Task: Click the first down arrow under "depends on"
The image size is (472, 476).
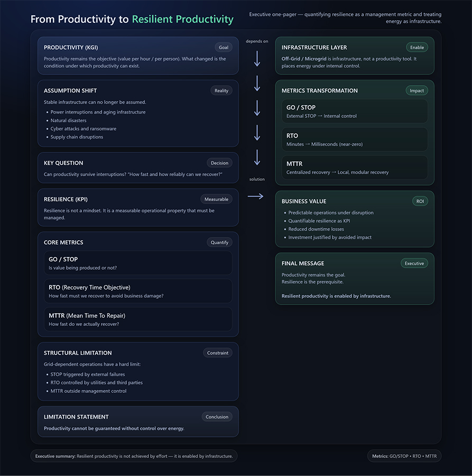Action: [x=257, y=58]
